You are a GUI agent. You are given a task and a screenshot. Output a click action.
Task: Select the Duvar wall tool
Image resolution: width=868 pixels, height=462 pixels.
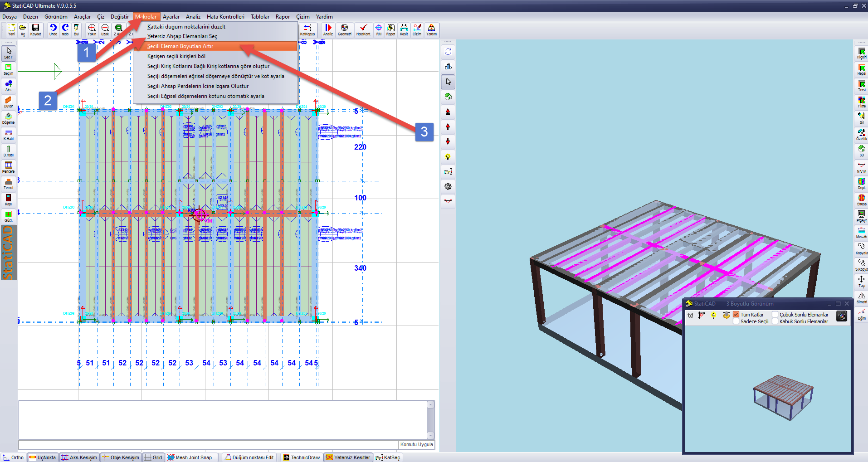8,102
